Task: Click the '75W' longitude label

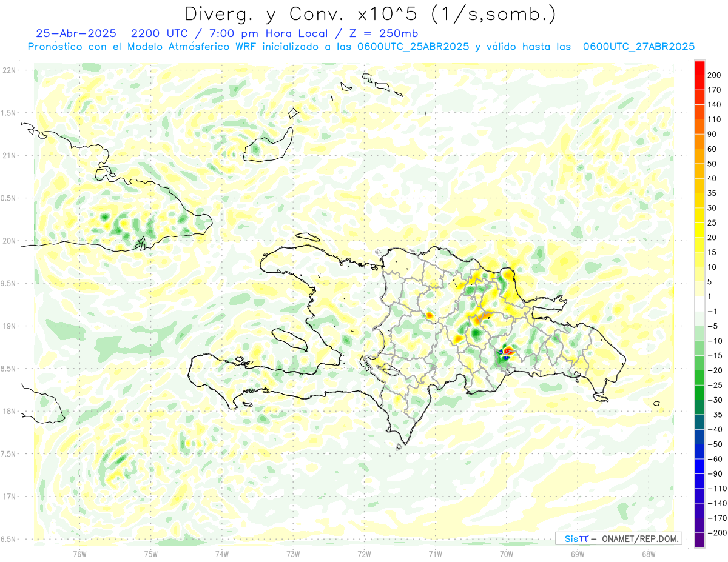Action: pyautogui.click(x=150, y=554)
